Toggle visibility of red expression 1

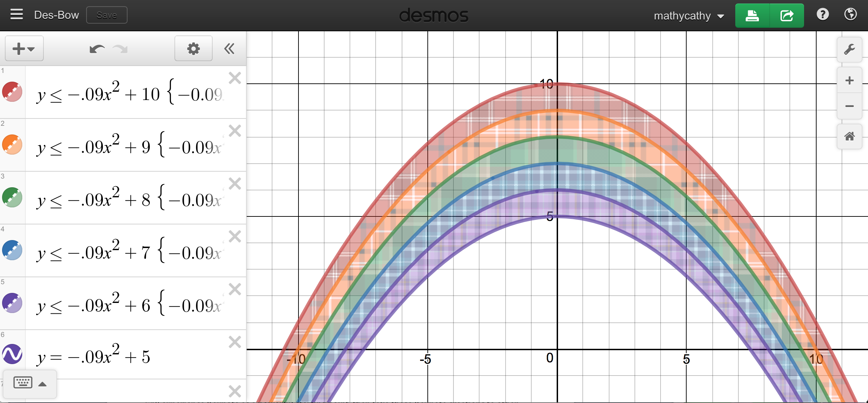[12, 92]
